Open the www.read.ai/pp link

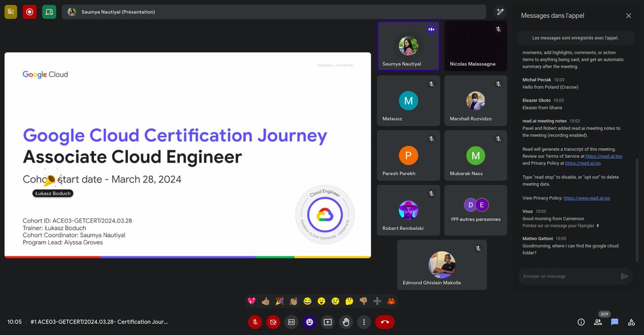pos(587,198)
